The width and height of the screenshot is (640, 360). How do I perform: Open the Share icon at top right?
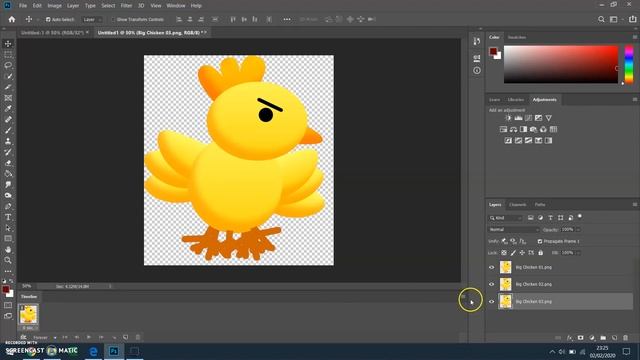point(632,19)
